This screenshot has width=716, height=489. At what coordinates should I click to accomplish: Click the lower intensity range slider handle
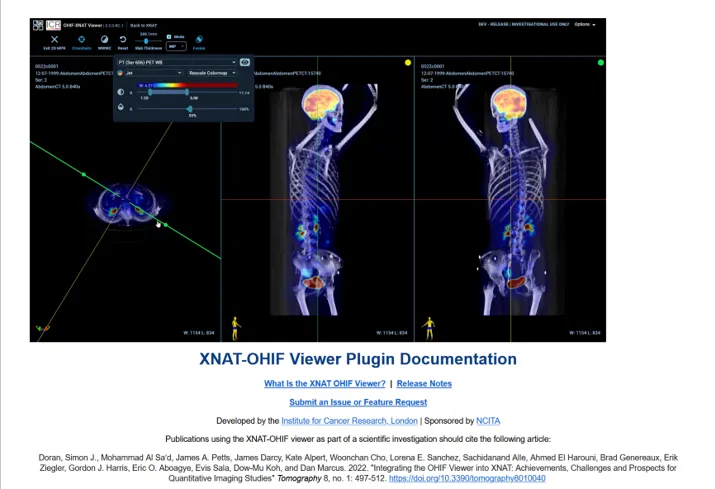[x=150, y=93]
